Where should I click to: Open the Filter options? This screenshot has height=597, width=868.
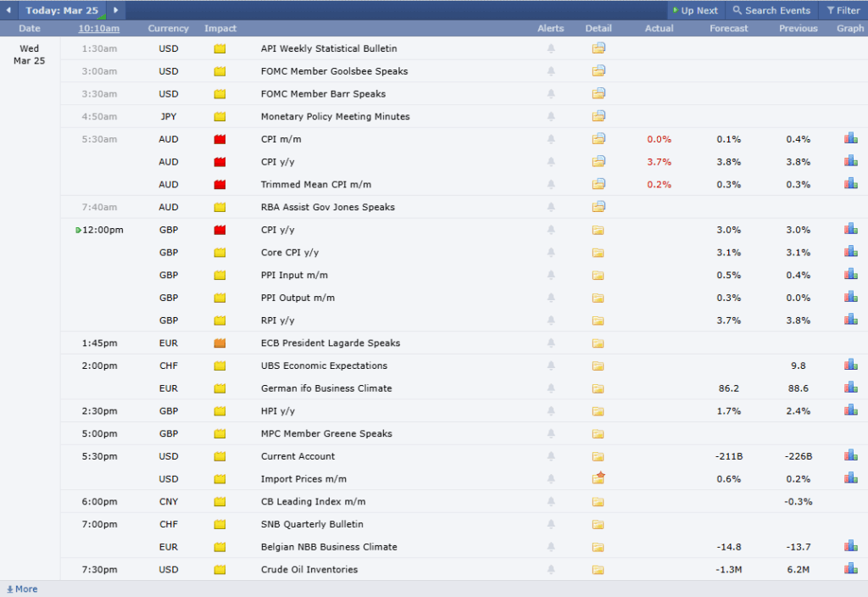843,10
